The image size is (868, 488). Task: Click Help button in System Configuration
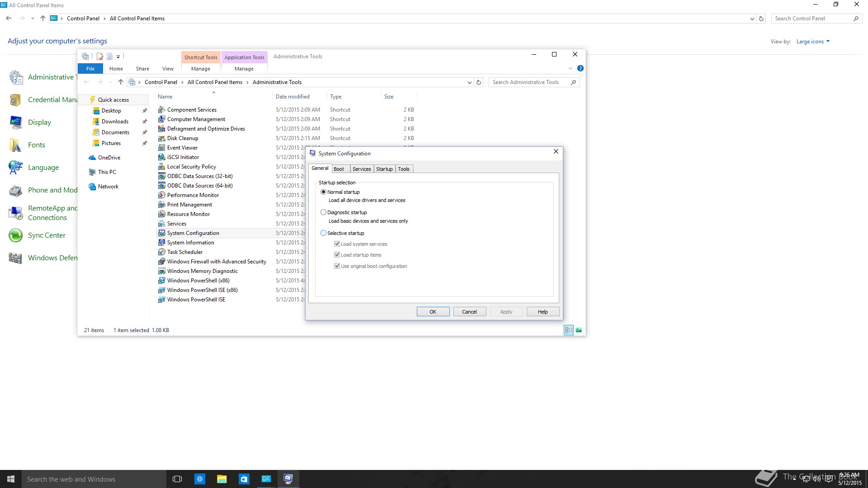[x=543, y=312]
